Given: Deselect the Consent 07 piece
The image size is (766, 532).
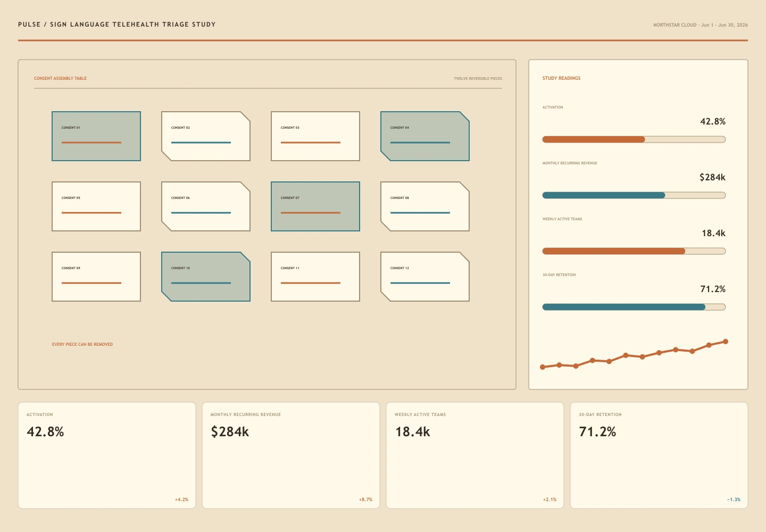Looking at the screenshot, I should coord(315,206).
